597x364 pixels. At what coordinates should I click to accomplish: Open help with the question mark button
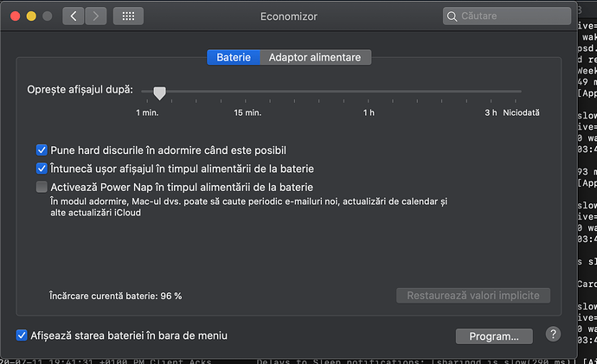click(x=553, y=335)
